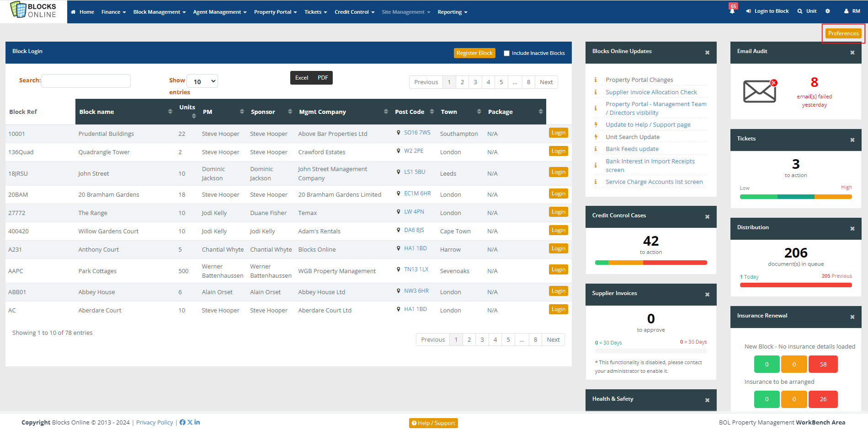Viewport: 868px width, 430px height.
Task: Click map pin icon for TN13 1LX
Action: pos(398,269)
